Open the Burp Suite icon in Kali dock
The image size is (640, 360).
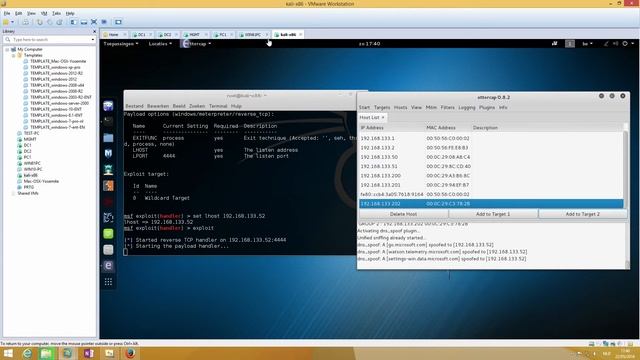[108, 186]
